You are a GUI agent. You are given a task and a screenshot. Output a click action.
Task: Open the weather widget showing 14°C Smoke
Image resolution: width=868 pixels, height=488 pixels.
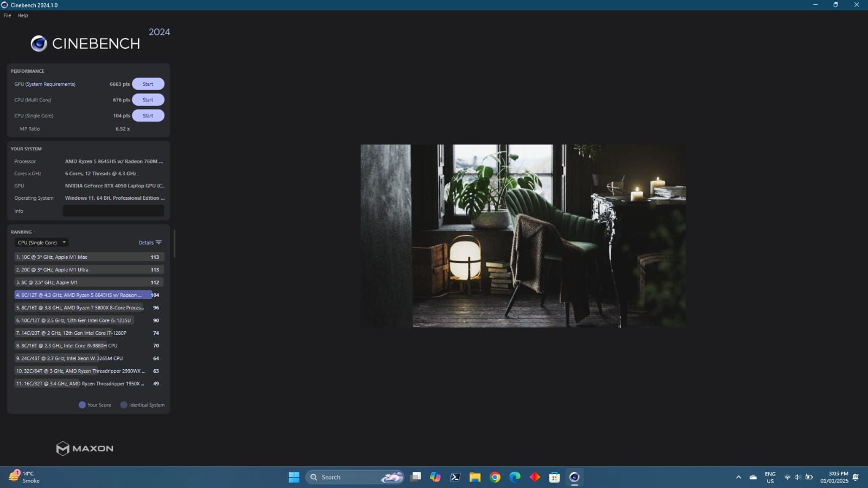point(24,477)
